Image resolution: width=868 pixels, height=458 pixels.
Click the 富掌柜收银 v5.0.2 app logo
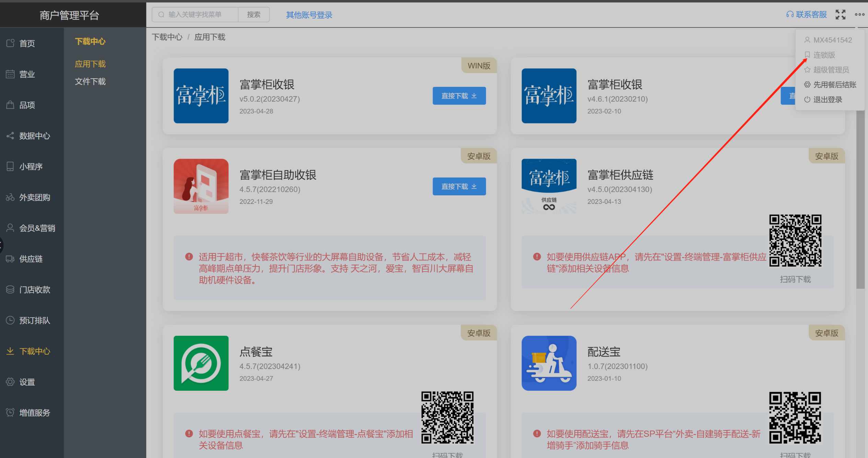[201, 96]
